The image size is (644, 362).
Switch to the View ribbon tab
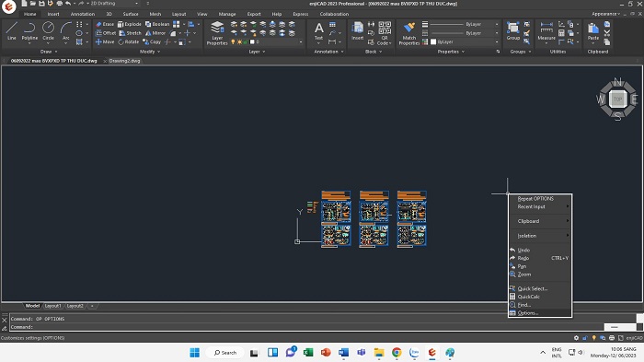202,14
